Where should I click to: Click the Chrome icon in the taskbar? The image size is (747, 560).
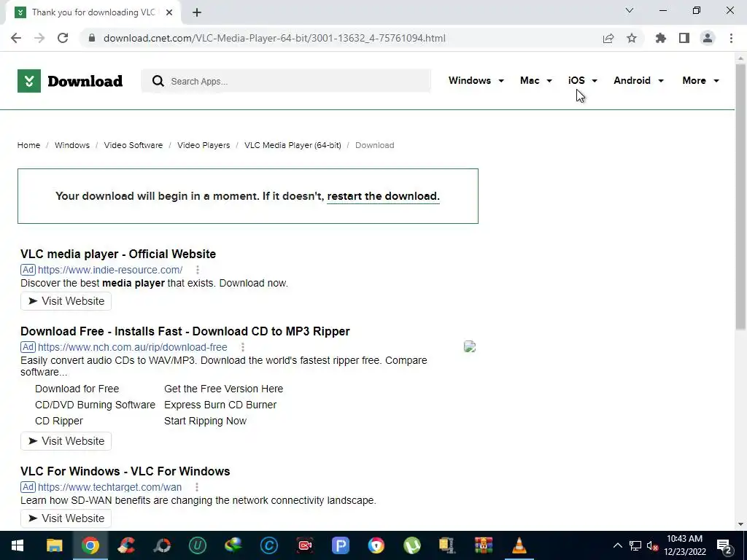point(90,545)
